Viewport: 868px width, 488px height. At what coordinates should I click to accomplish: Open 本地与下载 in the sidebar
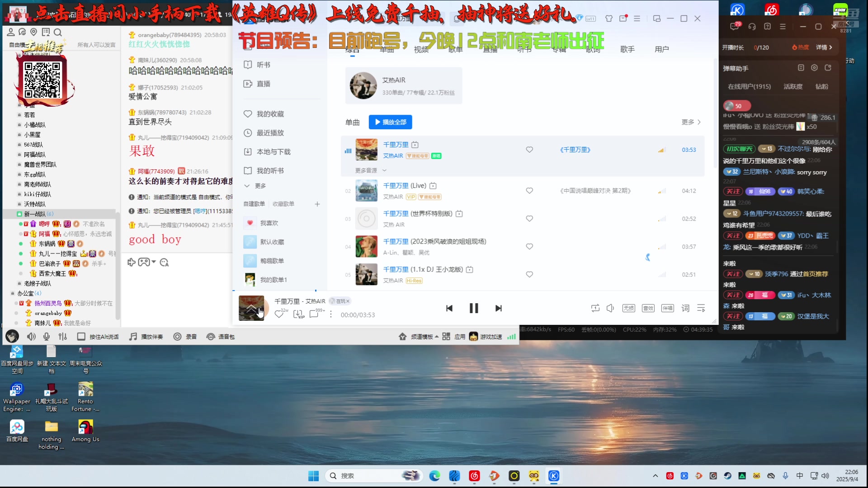pos(267,152)
